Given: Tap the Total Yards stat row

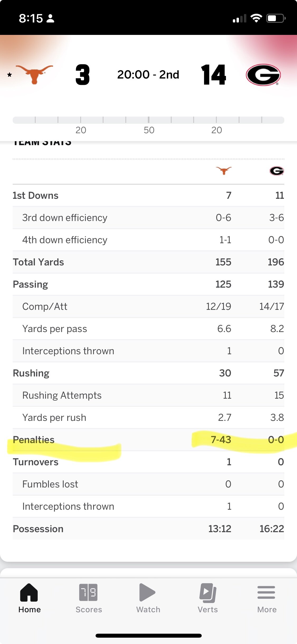Looking at the screenshot, I should click(148, 262).
